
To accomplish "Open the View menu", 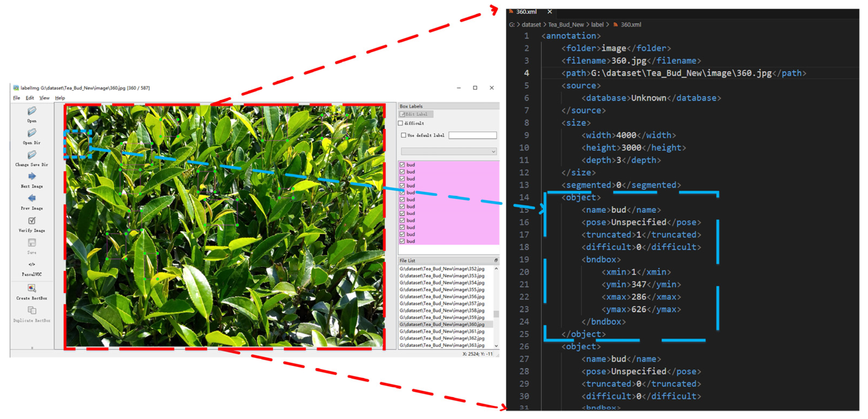I will click(44, 98).
